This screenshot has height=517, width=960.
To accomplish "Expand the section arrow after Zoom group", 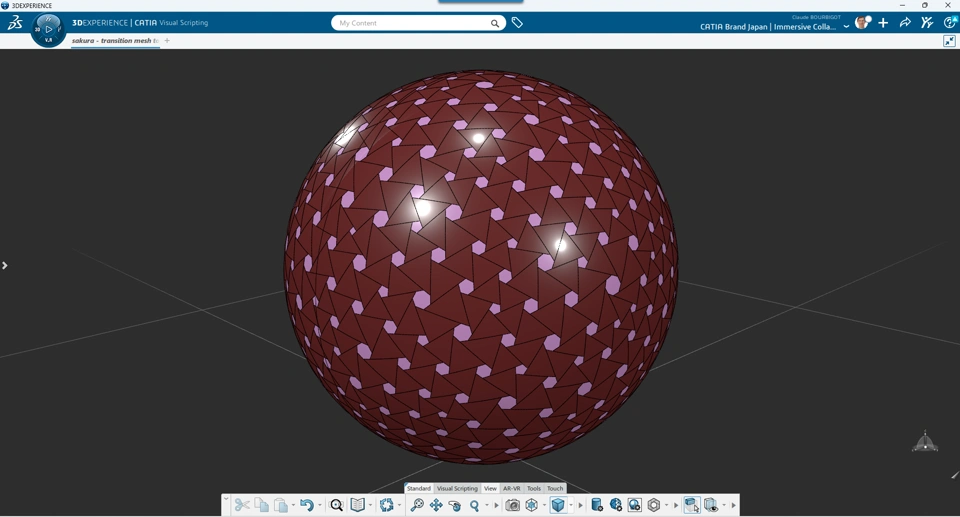I will click(496, 505).
